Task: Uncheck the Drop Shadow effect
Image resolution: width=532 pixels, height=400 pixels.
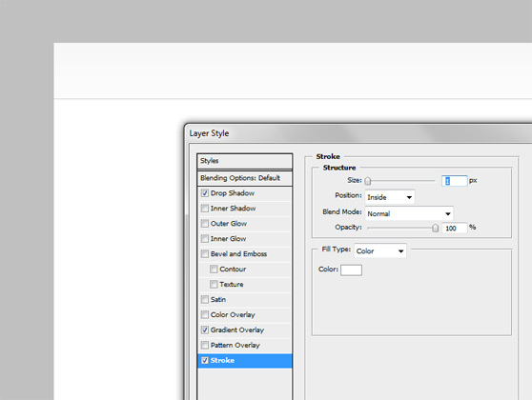Action: pyautogui.click(x=205, y=193)
